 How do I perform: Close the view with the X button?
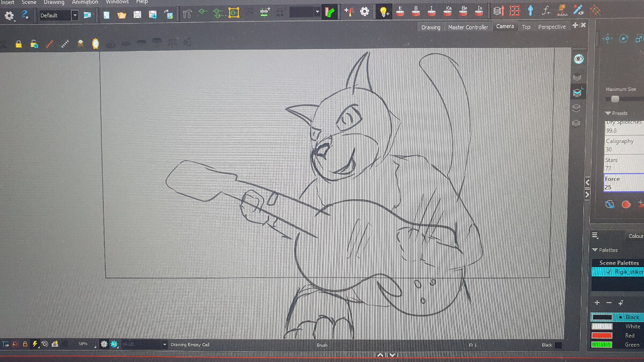pyautogui.click(x=583, y=25)
